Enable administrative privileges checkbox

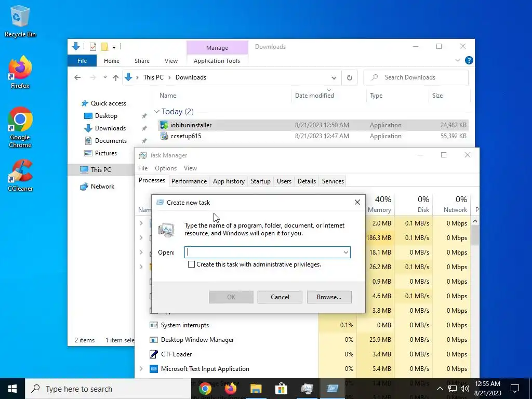(191, 264)
